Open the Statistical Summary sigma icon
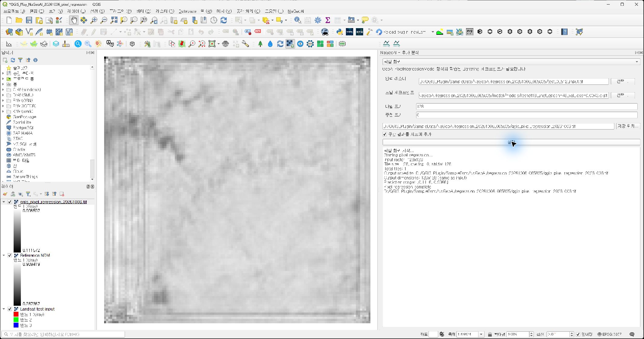Image resolution: width=644 pixels, height=339 pixels. 328,20
